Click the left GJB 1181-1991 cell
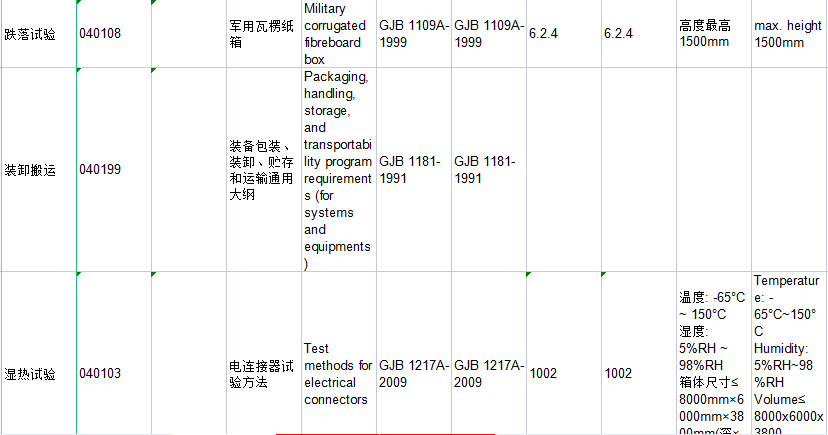 414,170
